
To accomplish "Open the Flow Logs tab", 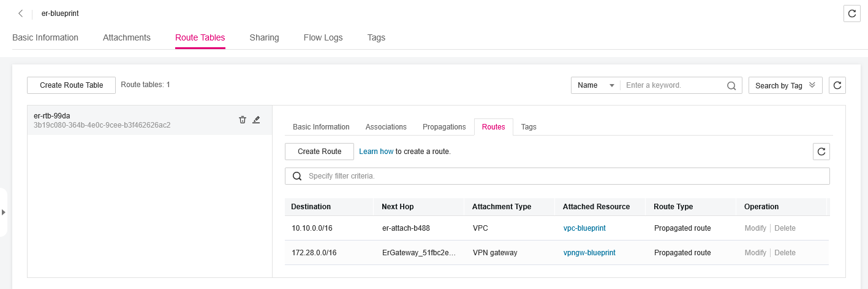I will click(323, 37).
